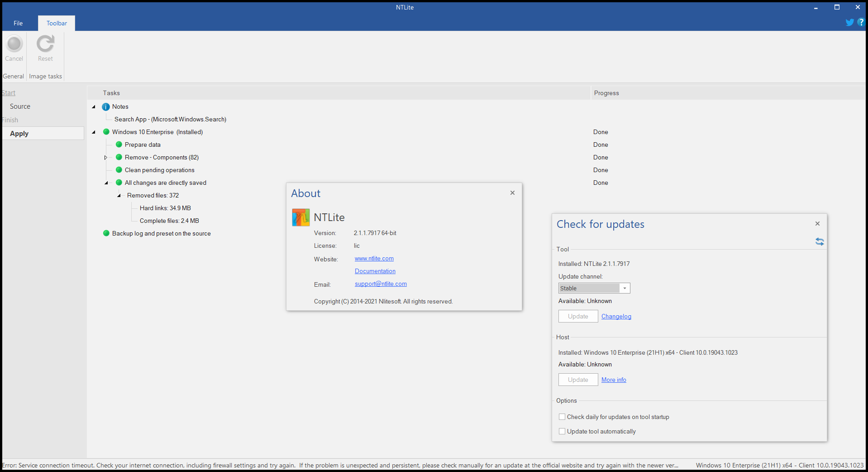Viewport: 868px width, 472px height.
Task: Go to the Source page in sidebar
Action: pos(20,106)
